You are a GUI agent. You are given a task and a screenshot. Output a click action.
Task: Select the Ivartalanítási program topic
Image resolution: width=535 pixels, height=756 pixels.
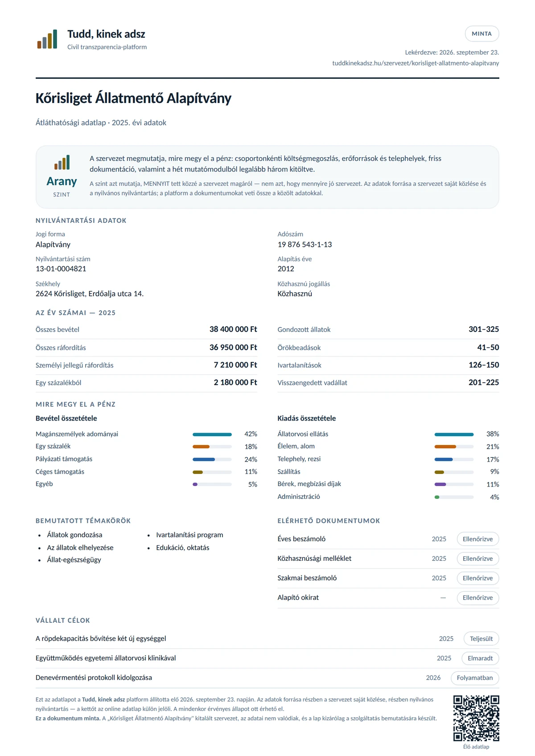[x=189, y=535]
